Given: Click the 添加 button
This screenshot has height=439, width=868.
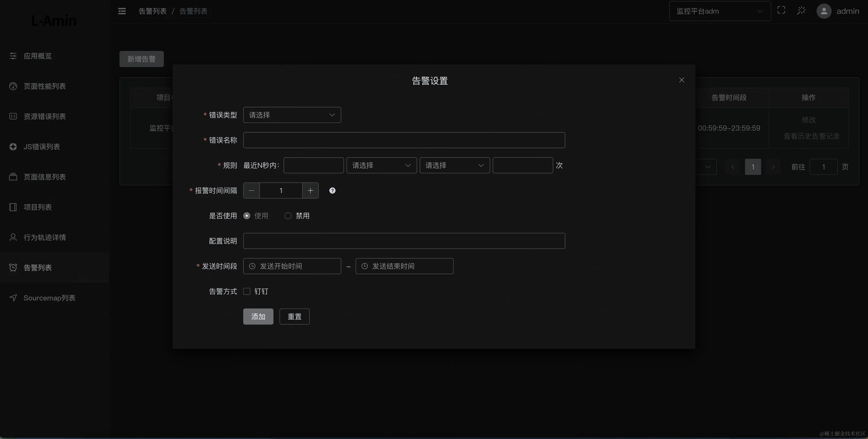Looking at the screenshot, I should (258, 317).
